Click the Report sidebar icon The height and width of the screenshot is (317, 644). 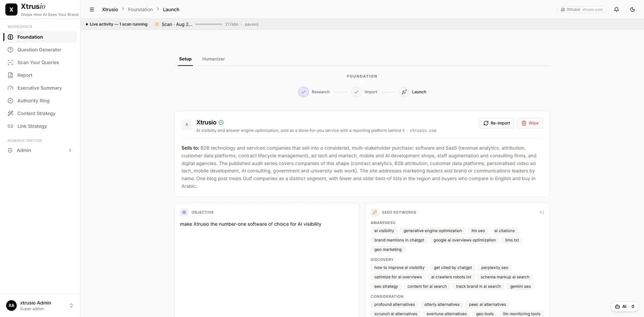click(x=10, y=75)
